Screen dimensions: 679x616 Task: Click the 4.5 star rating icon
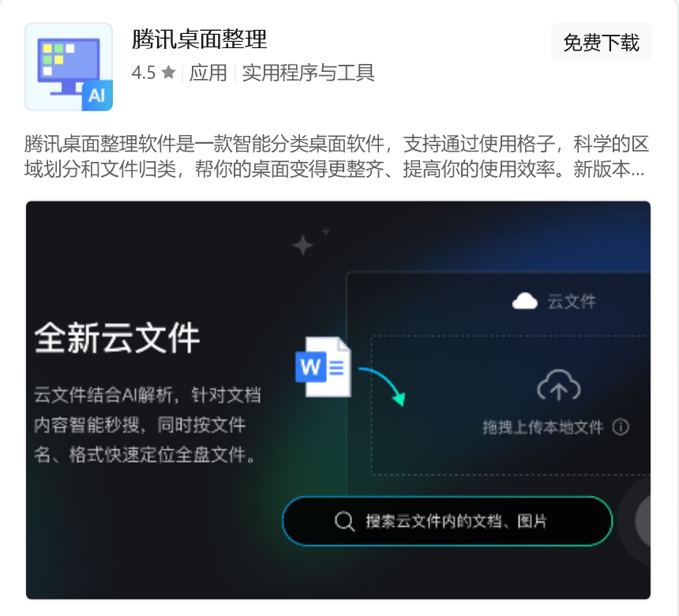point(168,73)
